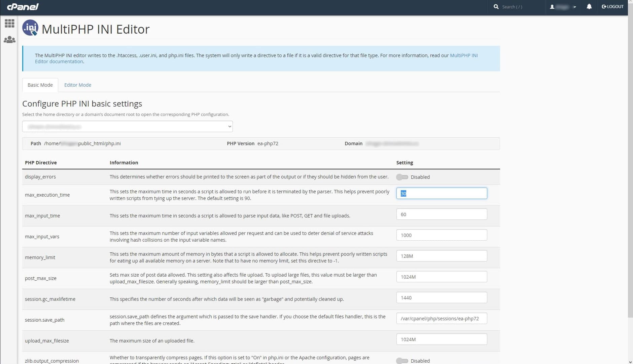Expand the domain location dropdown
633x364 pixels.
127,127
